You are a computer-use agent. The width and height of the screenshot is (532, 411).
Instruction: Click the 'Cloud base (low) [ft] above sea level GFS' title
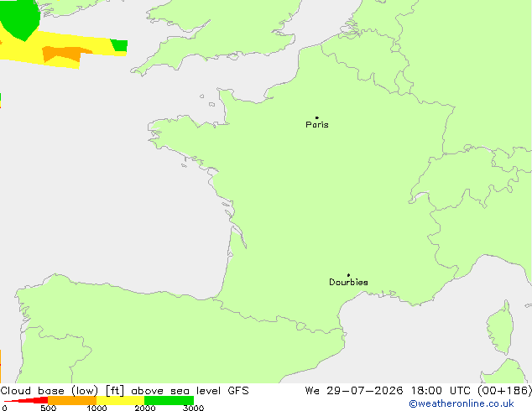124,391
